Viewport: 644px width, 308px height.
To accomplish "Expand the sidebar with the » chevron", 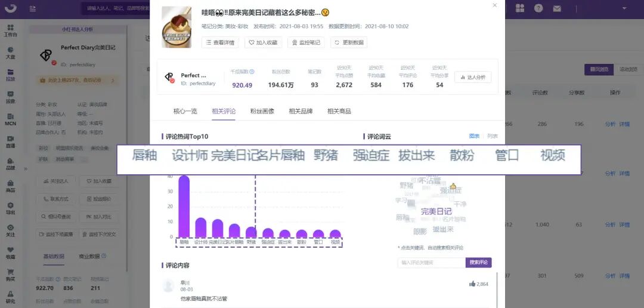I will [x=26, y=168].
